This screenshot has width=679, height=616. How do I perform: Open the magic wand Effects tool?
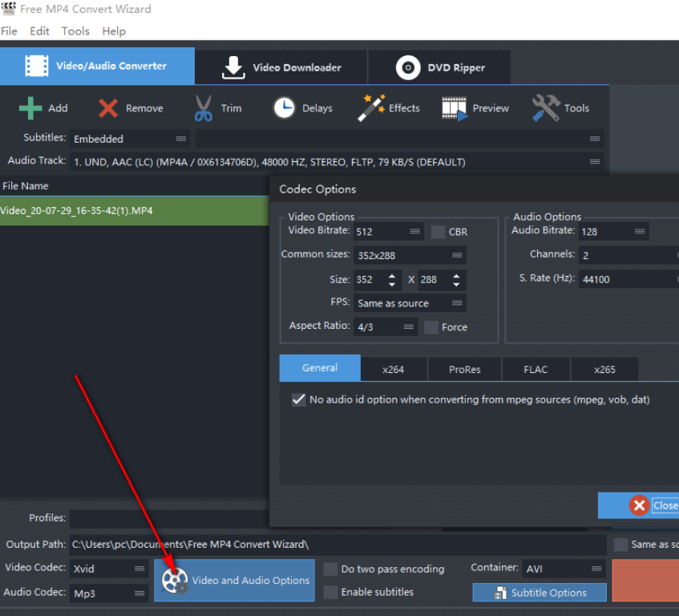click(371, 107)
